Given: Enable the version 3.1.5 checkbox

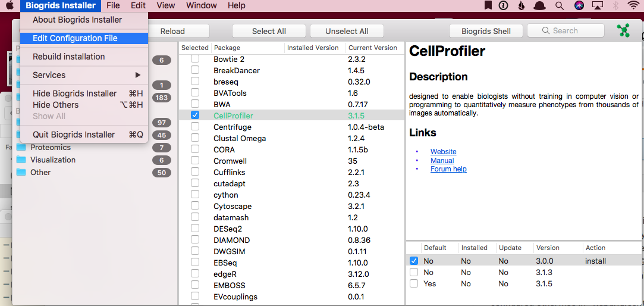Looking at the screenshot, I should pos(414,284).
